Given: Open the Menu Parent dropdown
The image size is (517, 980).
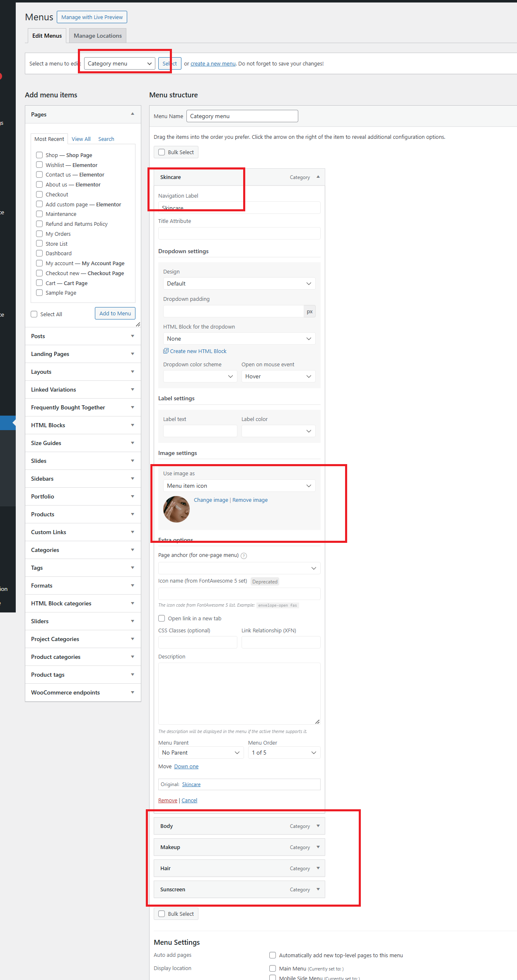Looking at the screenshot, I should pyautogui.click(x=201, y=753).
